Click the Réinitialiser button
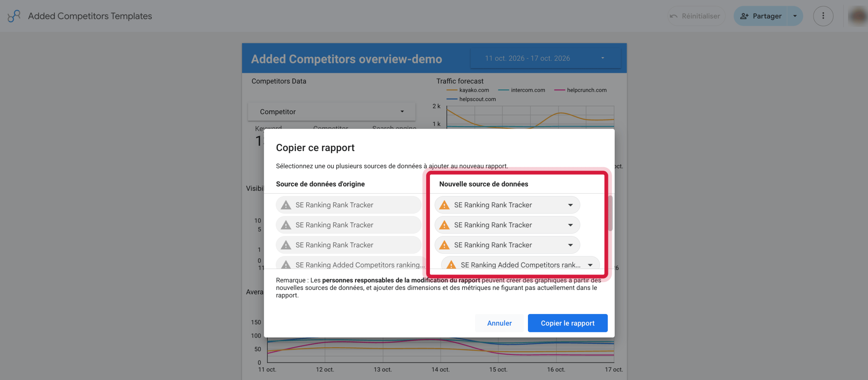The height and width of the screenshot is (380, 868). pyautogui.click(x=696, y=16)
